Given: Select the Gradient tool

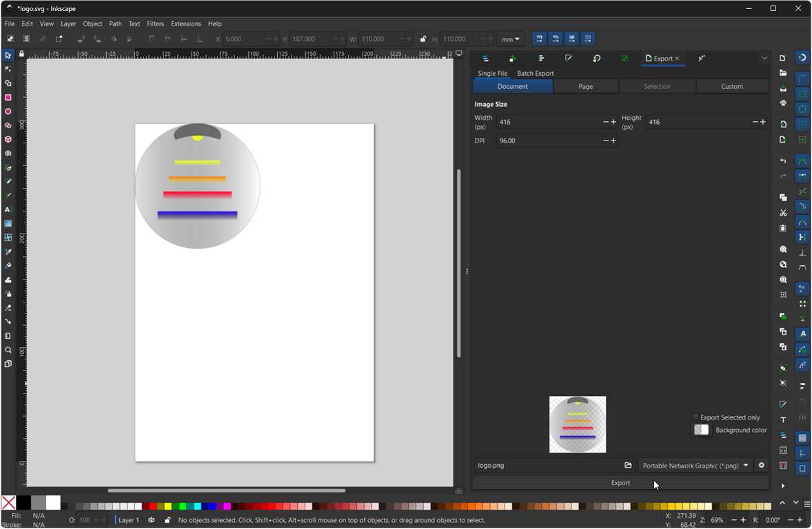Looking at the screenshot, I should tap(8, 224).
